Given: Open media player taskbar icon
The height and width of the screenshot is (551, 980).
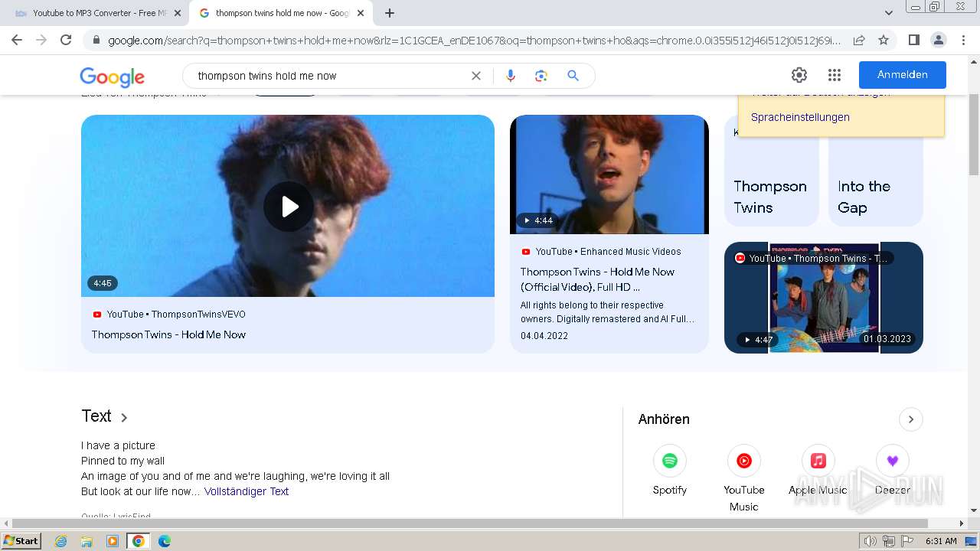Looking at the screenshot, I should click(113, 541).
